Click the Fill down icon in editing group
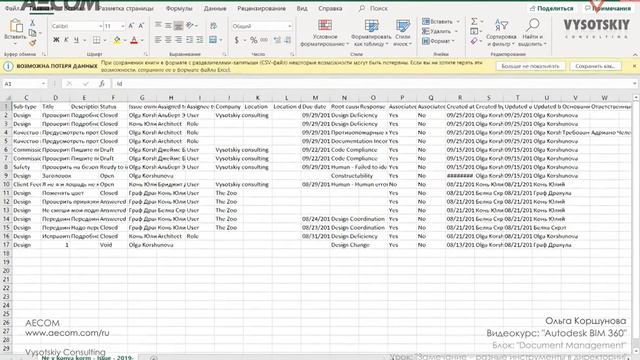This screenshot has height=360, width=640. coord(474,31)
